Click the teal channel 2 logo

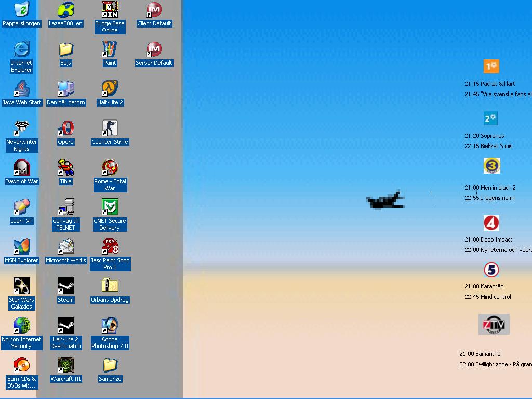(490, 118)
